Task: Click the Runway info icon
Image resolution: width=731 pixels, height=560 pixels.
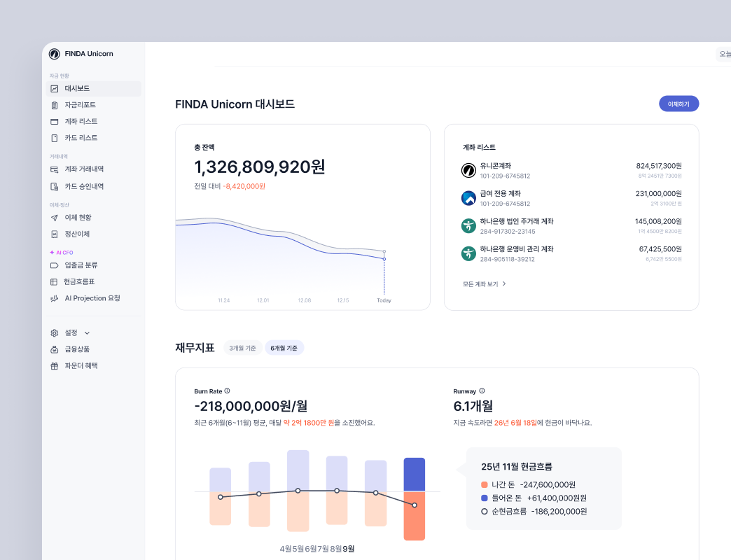Action: point(482,391)
